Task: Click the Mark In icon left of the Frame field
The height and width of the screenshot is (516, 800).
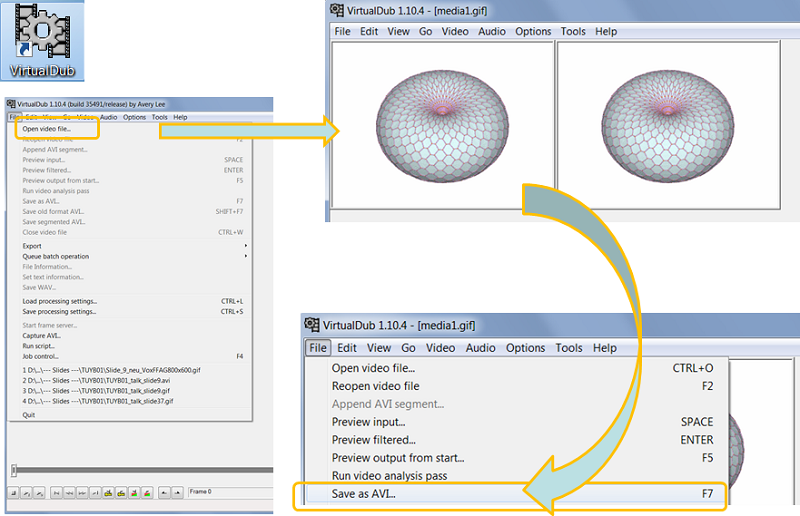Action: (164, 493)
